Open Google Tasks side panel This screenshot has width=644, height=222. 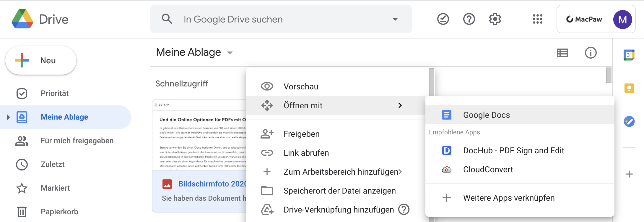point(629,121)
